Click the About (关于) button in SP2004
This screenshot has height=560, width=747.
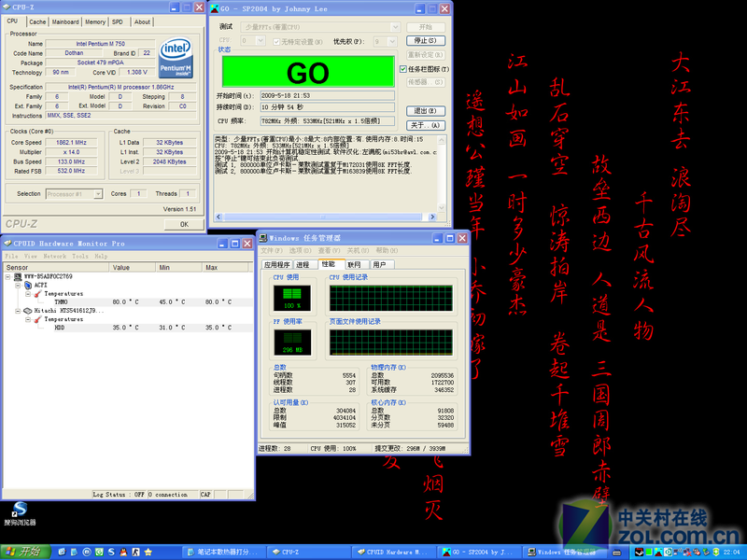tap(426, 125)
